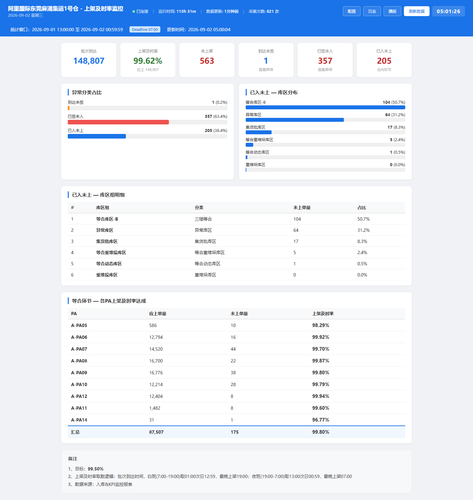Viewport: 473px width, 500px height.
Task: Click the 104 count in zone row 1
Action: pos(297,219)
